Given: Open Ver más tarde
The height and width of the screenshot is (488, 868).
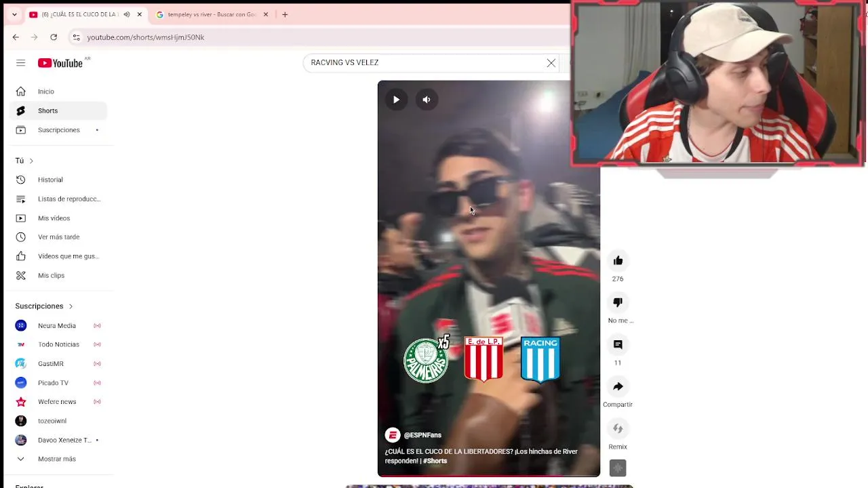Looking at the screenshot, I should click(x=59, y=237).
